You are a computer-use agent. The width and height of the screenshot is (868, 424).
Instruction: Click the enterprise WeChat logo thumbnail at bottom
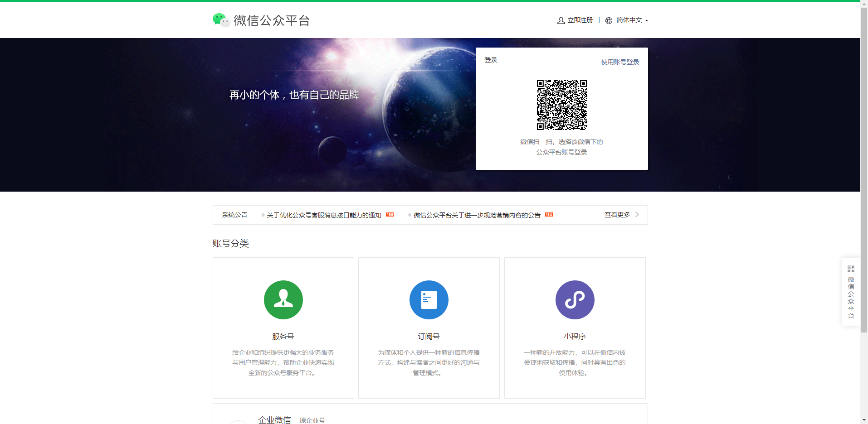[238, 421]
